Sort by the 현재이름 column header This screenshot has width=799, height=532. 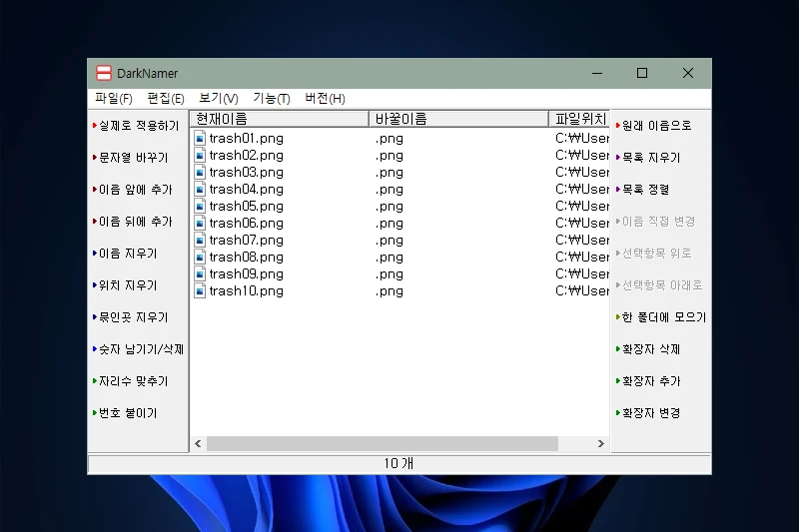pos(280,119)
